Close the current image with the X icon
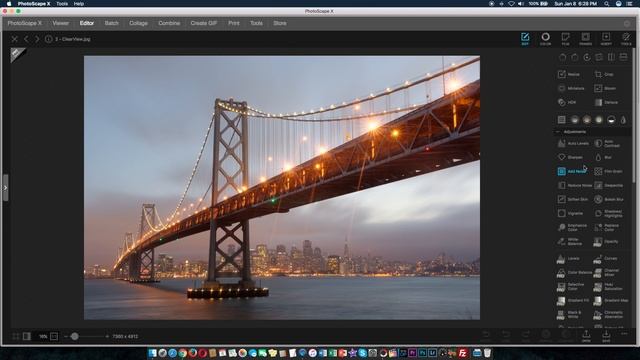The height and width of the screenshot is (360, 640). [15, 39]
